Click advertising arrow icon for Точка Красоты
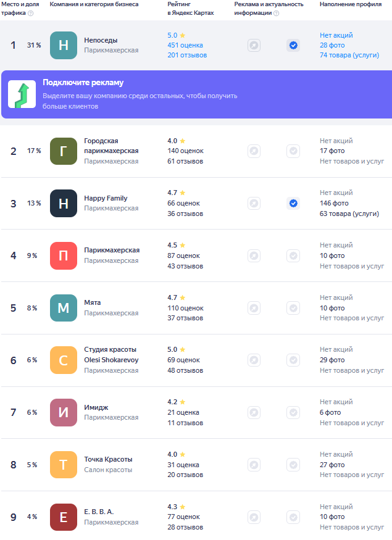The width and height of the screenshot is (392, 540). point(254,465)
